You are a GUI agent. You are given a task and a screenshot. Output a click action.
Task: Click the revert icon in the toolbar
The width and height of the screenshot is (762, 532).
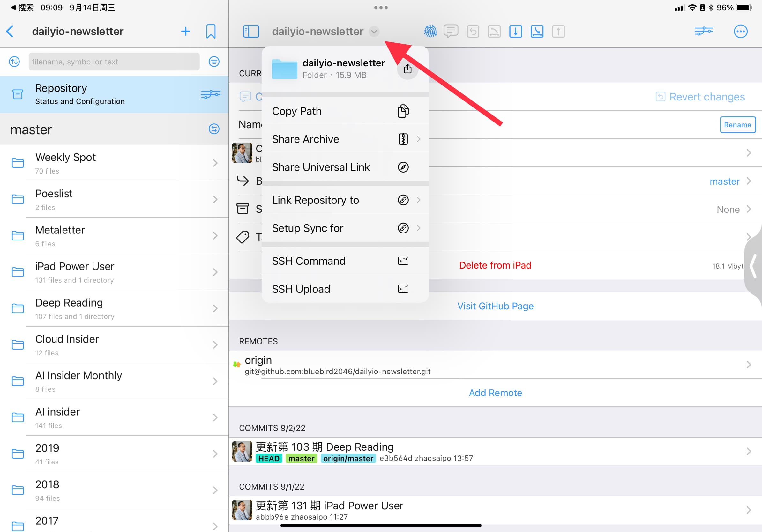[473, 32]
